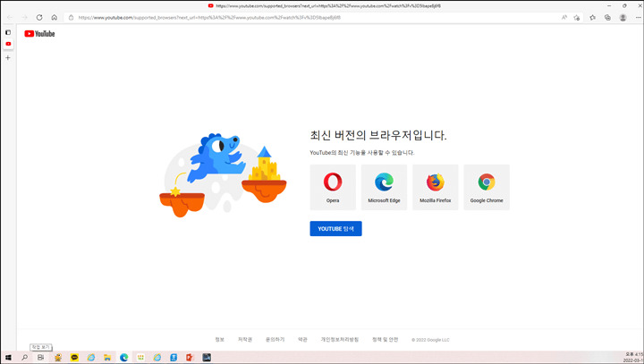Open the 저작권 footer link

click(x=245, y=339)
